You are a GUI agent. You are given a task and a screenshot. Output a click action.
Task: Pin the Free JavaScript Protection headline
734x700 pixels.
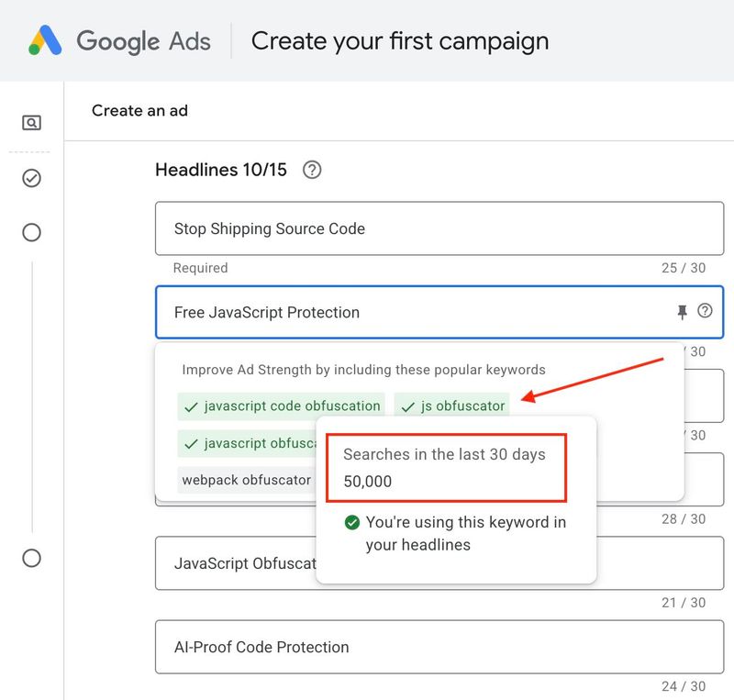[x=682, y=312]
